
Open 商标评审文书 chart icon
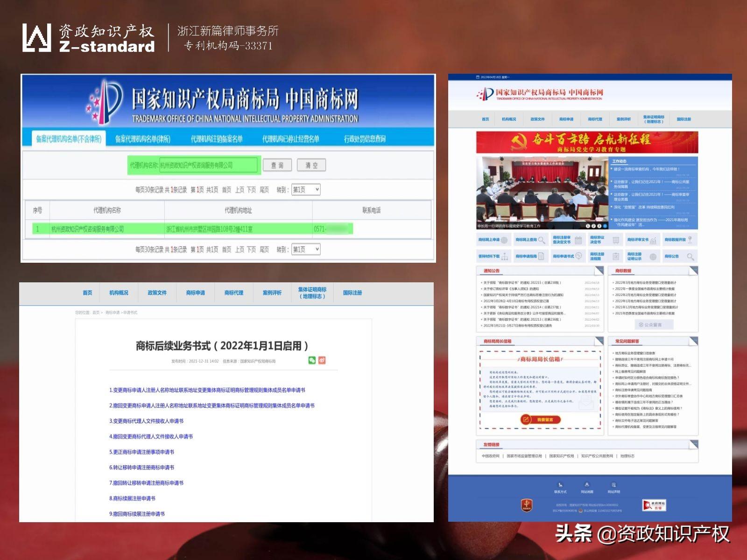[x=653, y=240]
